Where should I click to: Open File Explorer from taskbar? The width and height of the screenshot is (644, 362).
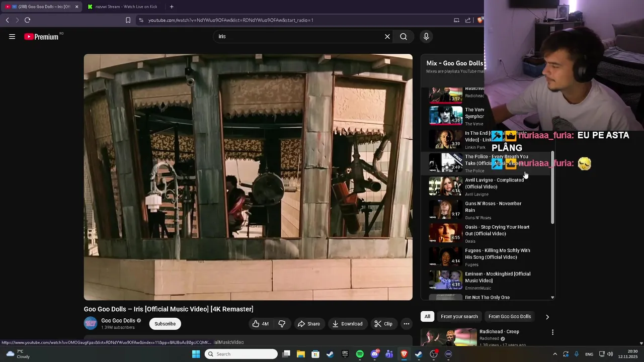pyautogui.click(x=300, y=354)
